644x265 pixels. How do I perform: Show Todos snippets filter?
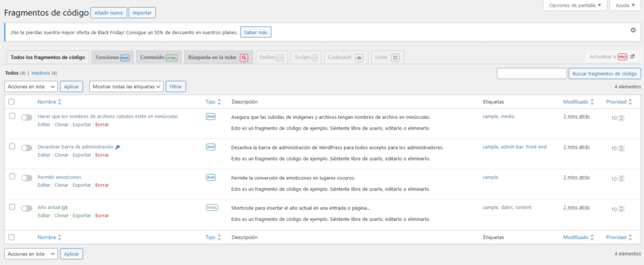pos(11,73)
